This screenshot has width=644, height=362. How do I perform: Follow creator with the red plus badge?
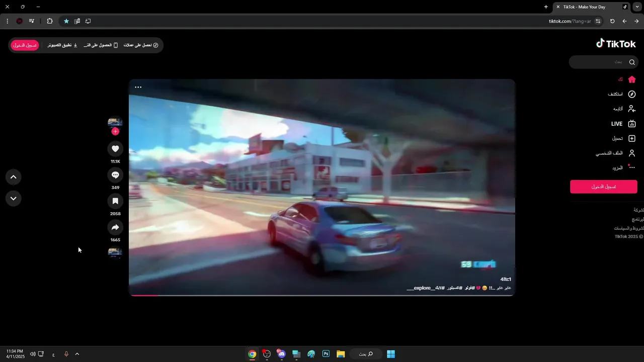[x=115, y=131]
